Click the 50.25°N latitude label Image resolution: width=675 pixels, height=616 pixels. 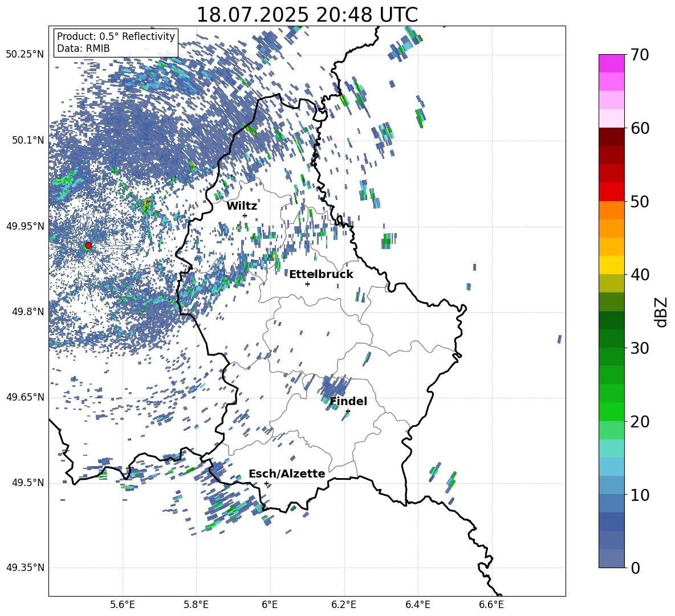click(x=25, y=55)
